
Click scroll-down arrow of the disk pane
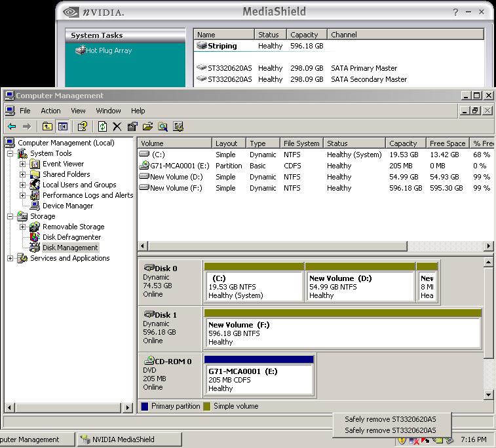tap(488, 394)
